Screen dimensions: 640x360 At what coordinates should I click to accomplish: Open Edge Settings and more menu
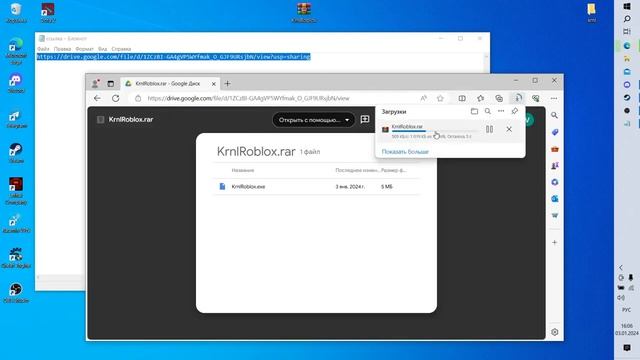554,98
